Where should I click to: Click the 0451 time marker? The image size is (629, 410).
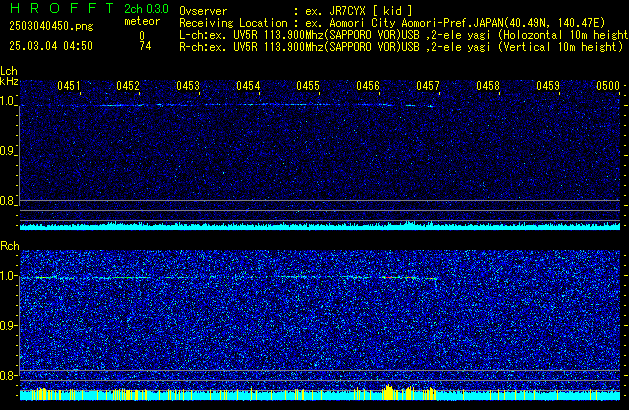pyautogui.click(x=69, y=86)
